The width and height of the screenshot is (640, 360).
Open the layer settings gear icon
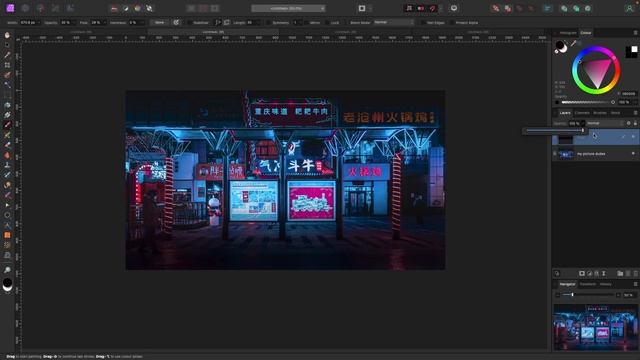coord(629,123)
